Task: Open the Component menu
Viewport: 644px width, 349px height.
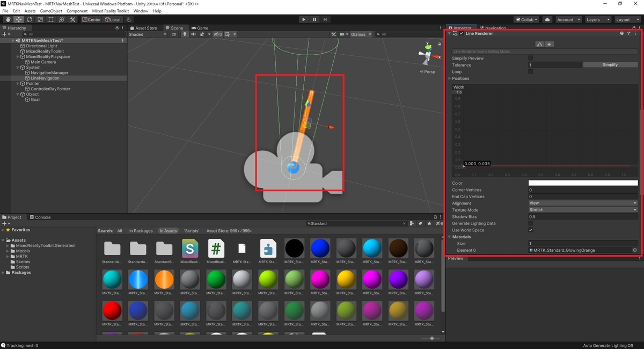Action: pyautogui.click(x=77, y=11)
